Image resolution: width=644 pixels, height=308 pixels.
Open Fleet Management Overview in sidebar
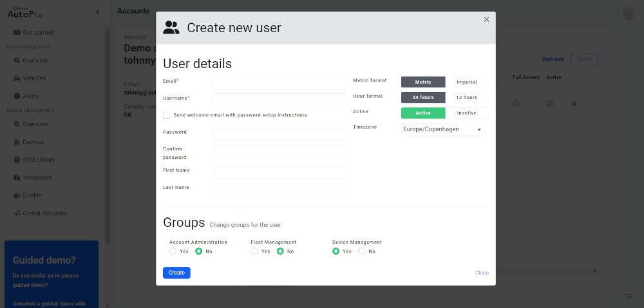click(35, 60)
